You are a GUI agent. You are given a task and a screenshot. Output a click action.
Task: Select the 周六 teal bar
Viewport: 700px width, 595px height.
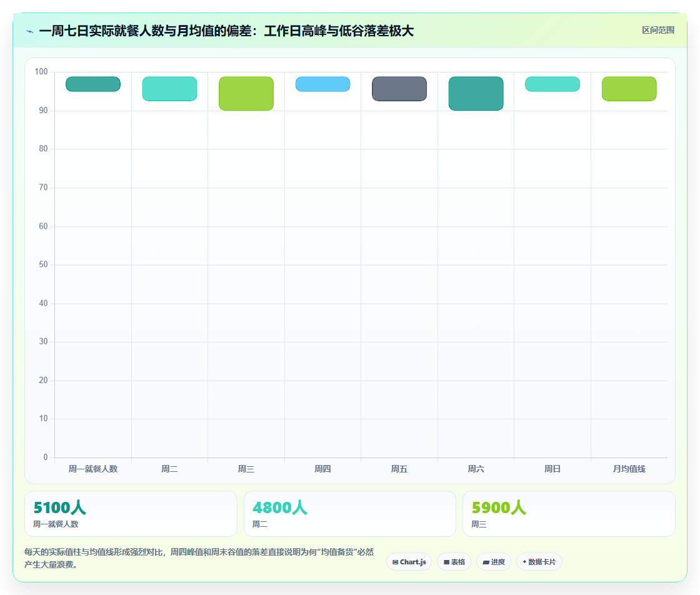point(476,93)
